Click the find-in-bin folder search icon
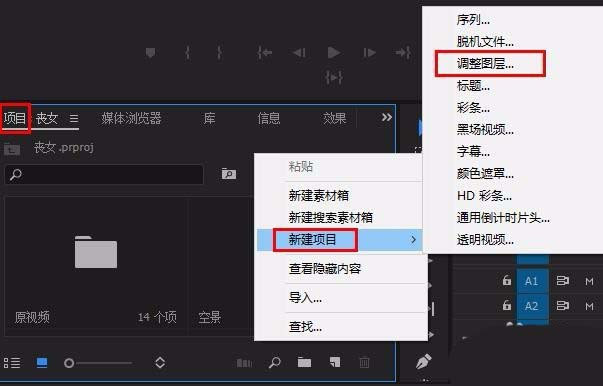Viewport: 603px width, 386px height. [x=229, y=174]
